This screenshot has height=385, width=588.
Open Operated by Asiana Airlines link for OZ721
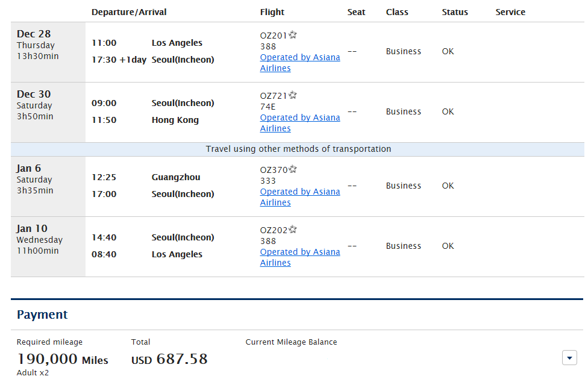[299, 123]
